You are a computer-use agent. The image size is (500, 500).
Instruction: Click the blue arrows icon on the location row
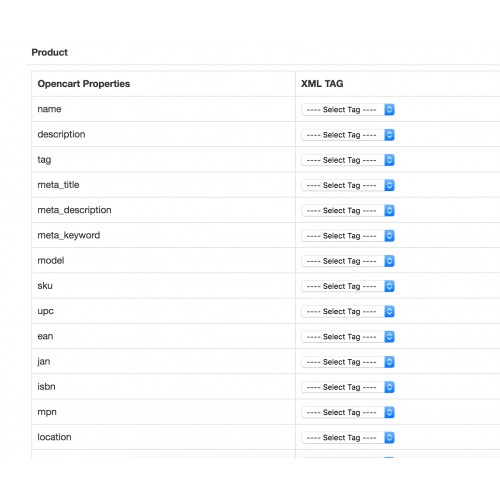coord(389,438)
